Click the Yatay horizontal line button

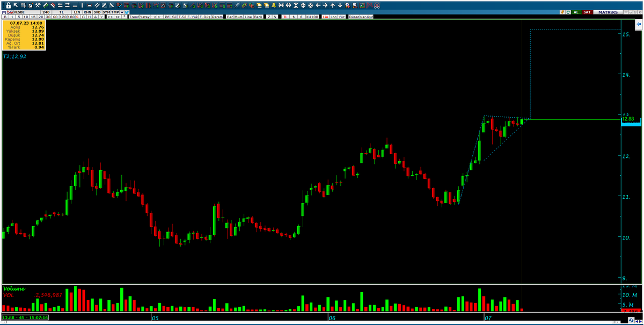[x=144, y=17]
